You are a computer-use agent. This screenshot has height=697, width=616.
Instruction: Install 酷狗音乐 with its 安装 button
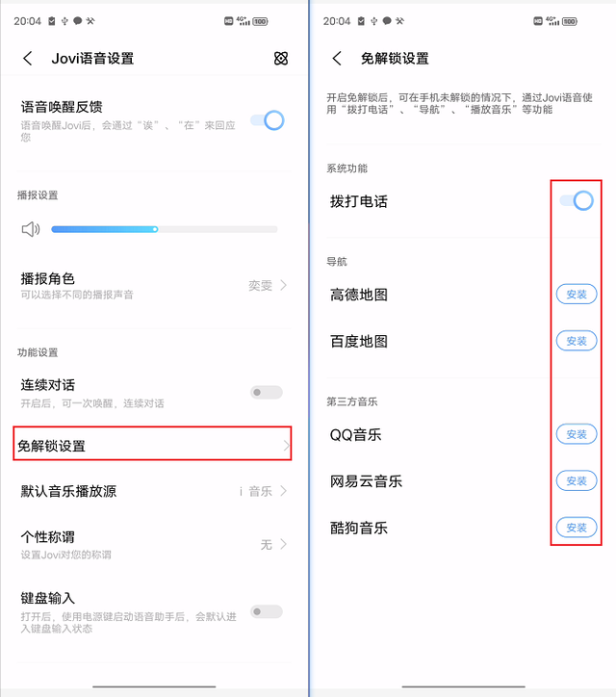(577, 528)
